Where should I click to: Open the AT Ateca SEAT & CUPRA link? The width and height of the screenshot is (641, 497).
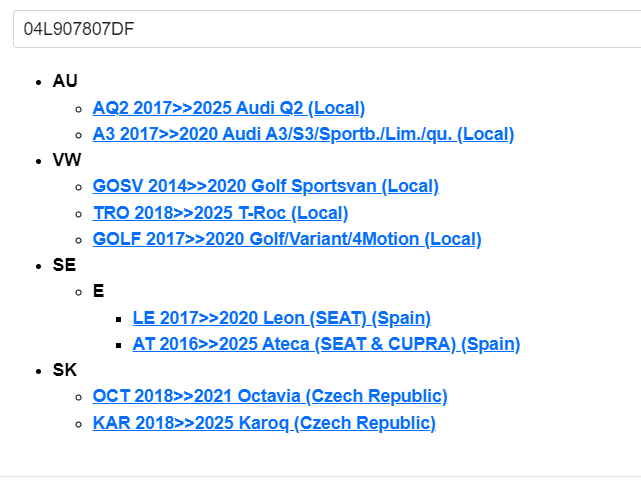coord(326,344)
